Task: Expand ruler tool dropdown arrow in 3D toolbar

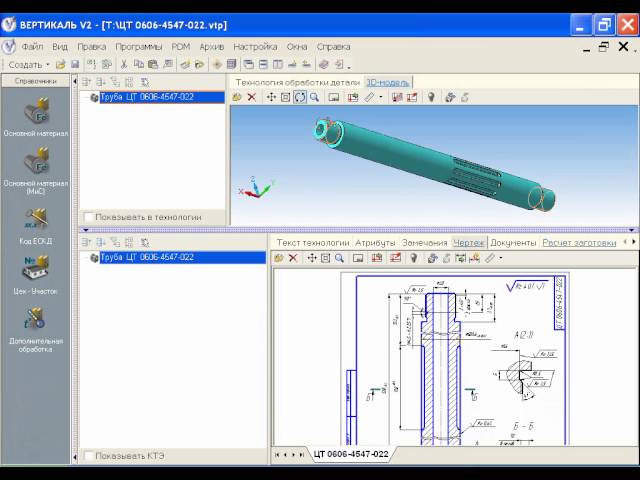Action: click(x=381, y=97)
